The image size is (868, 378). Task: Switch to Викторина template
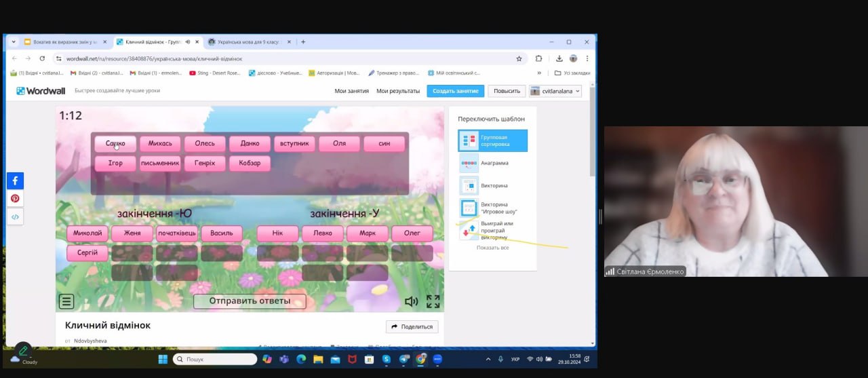(484, 185)
